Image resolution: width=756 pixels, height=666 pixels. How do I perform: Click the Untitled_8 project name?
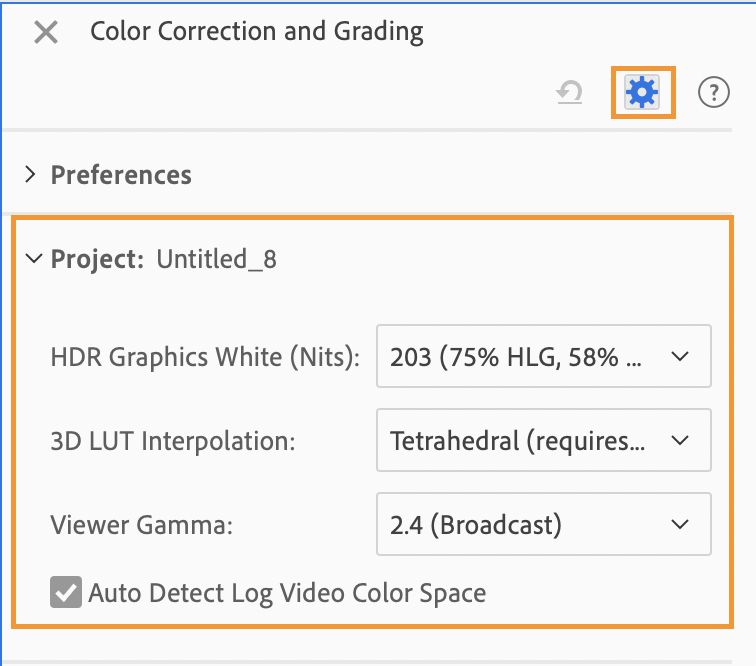(216, 260)
